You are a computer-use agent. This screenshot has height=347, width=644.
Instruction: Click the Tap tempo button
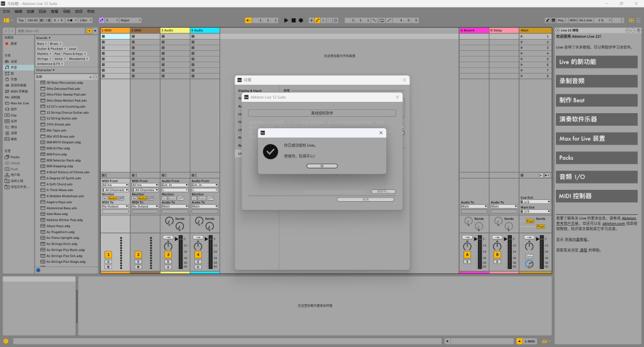coord(21,20)
